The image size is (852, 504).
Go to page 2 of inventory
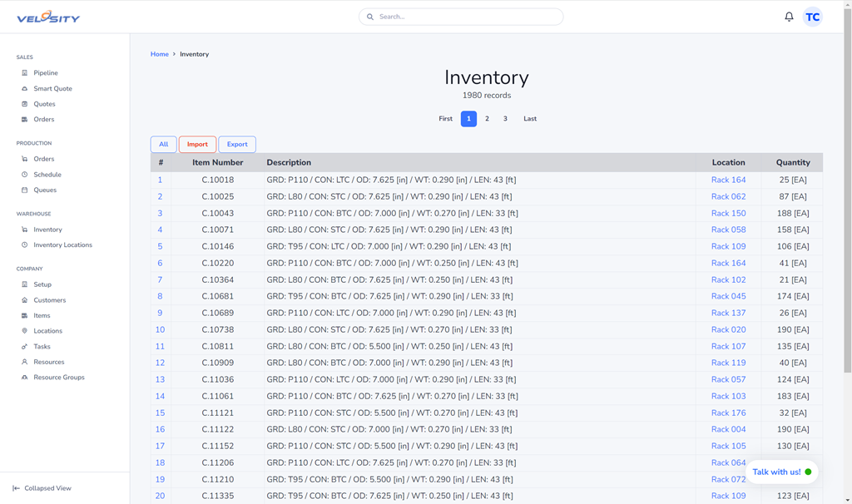487,119
